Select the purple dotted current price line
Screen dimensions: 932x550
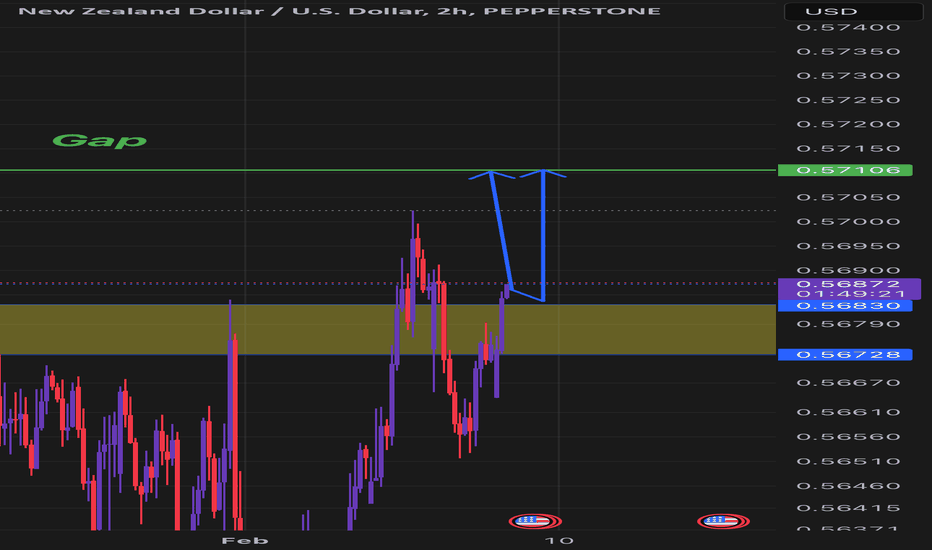pyautogui.click(x=388, y=284)
